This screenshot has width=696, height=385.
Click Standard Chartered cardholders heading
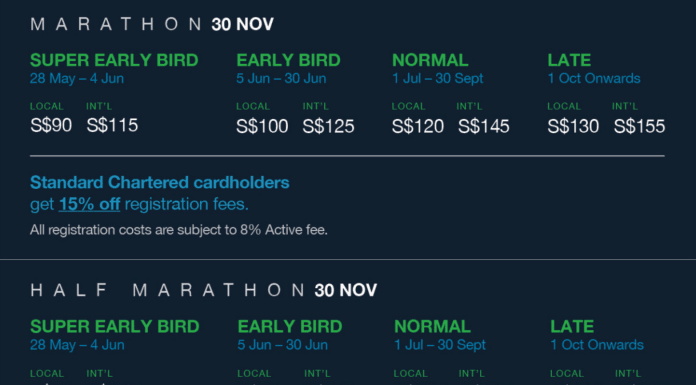(x=160, y=183)
